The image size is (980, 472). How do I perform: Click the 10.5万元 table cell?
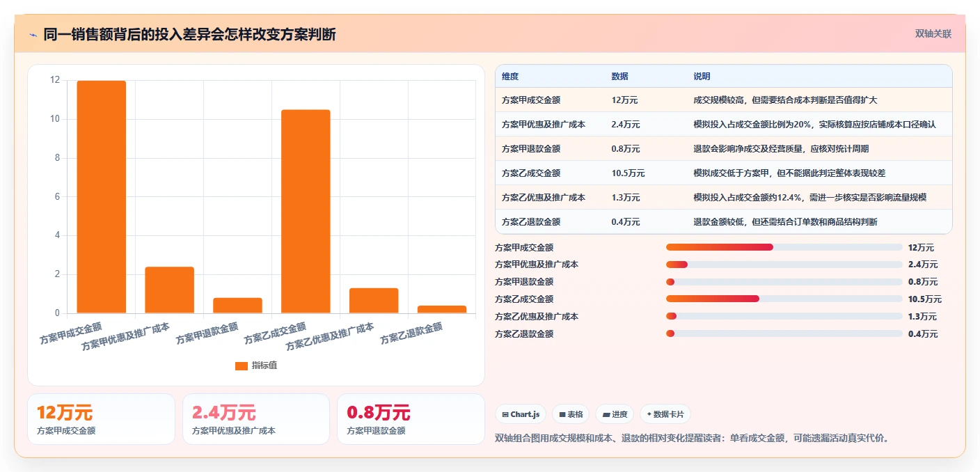[629, 173]
